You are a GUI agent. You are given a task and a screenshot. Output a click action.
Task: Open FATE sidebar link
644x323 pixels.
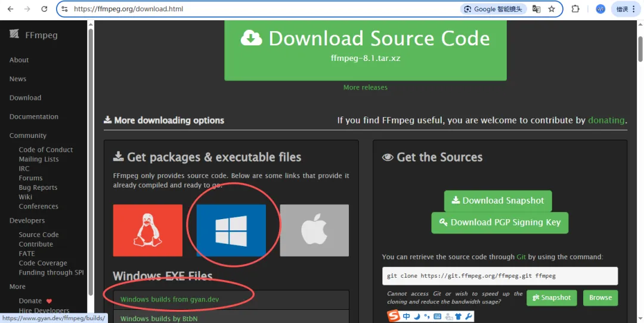pos(27,254)
